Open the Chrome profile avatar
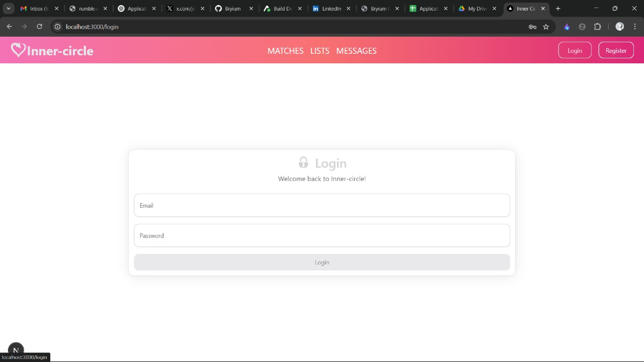 pos(620,27)
